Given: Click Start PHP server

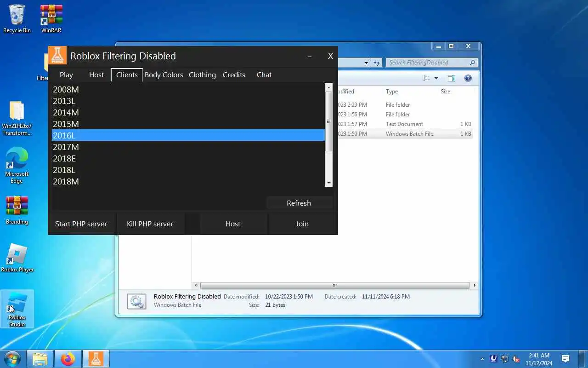Looking at the screenshot, I should click(x=81, y=224).
